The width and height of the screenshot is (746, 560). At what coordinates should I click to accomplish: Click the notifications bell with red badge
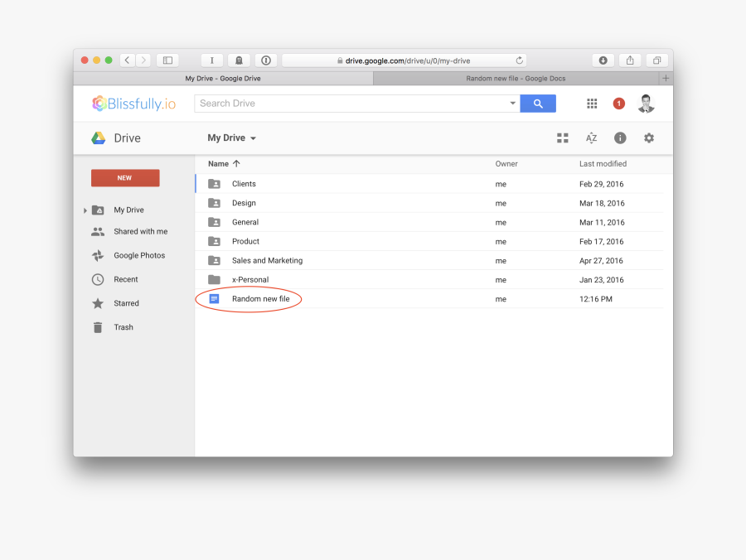(x=618, y=103)
